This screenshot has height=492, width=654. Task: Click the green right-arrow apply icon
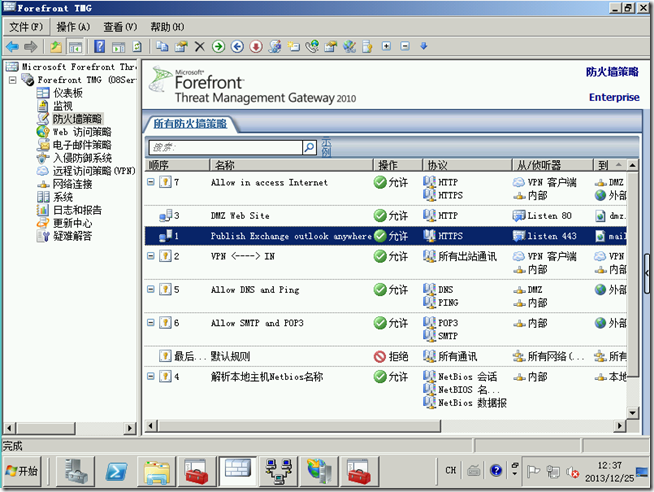click(x=218, y=46)
